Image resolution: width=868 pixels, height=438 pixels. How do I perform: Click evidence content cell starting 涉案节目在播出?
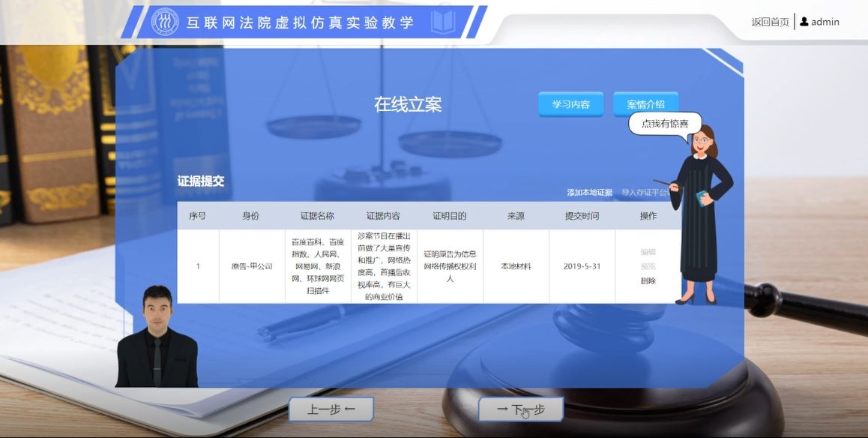384,266
